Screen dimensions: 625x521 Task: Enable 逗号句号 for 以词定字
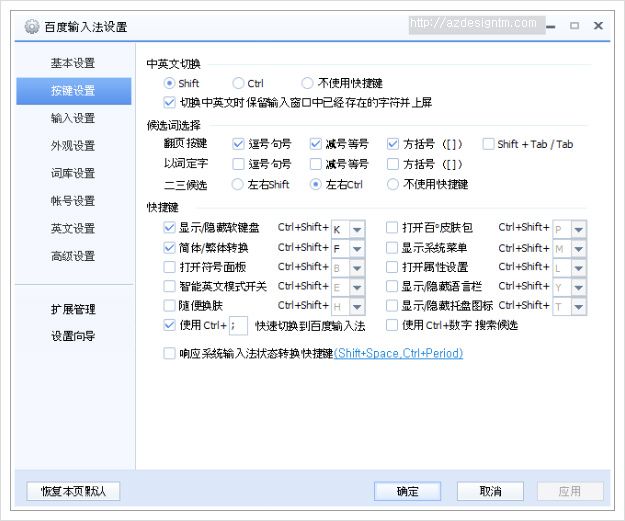tap(238, 164)
